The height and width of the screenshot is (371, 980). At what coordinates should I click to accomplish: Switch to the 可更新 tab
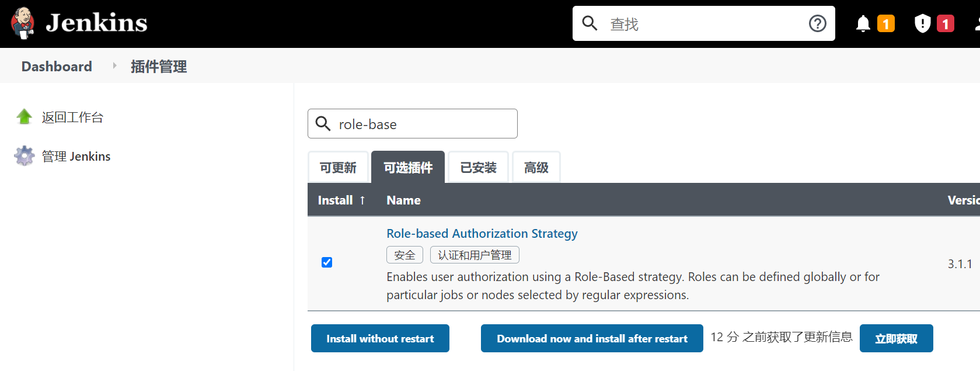(x=338, y=168)
